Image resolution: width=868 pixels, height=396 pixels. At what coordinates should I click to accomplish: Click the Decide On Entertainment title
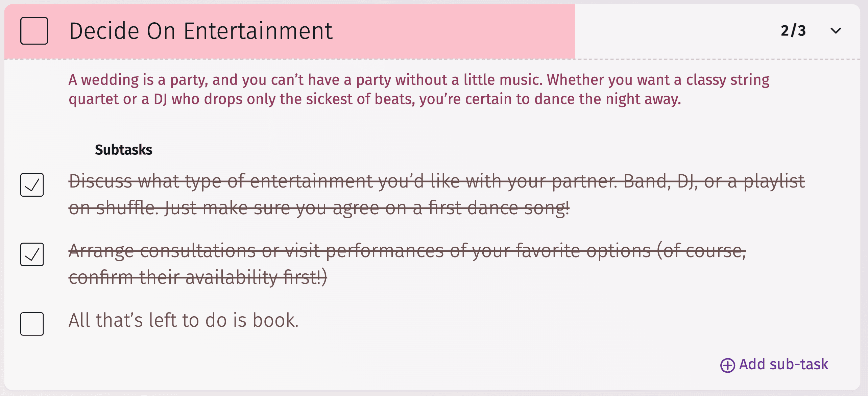point(201,31)
